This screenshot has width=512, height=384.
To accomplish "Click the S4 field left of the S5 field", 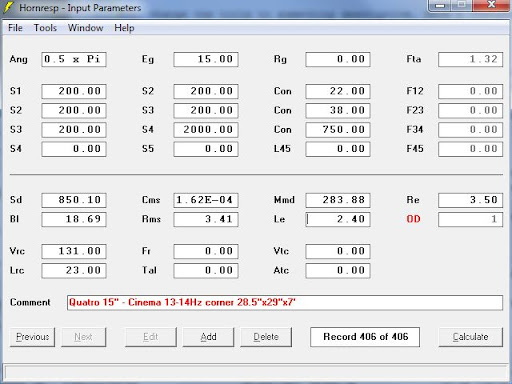I will (74, 149).
